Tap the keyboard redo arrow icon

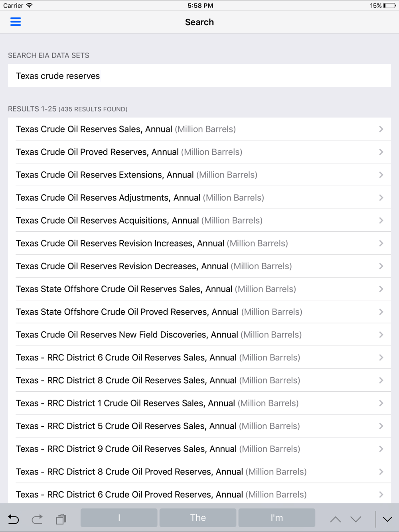(x=37, y=519)
